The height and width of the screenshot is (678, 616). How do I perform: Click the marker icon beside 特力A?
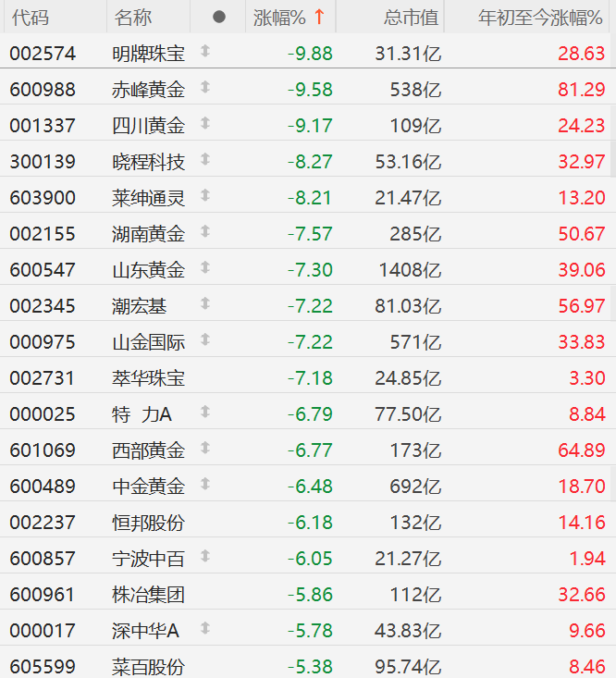(205, 413)
